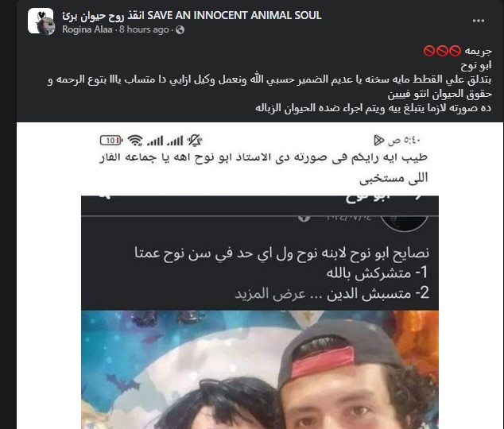Click the battery indicator in the screenshot
504x429 pixels.
110,141
